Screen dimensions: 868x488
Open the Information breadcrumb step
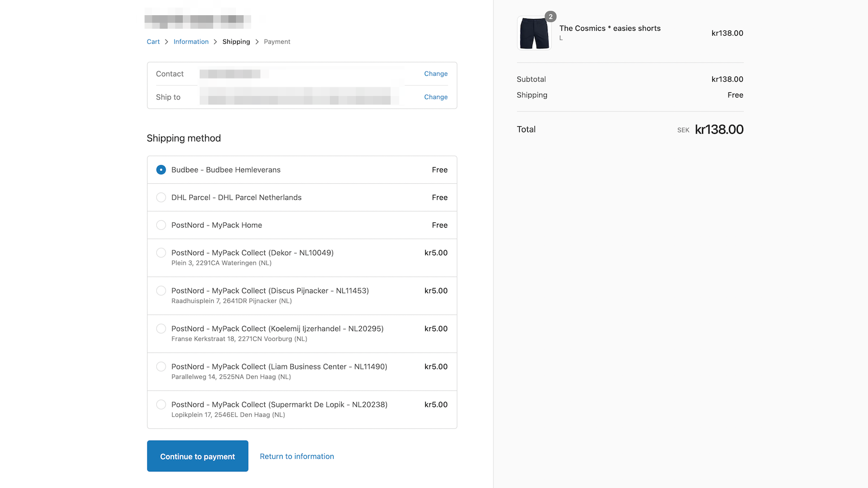click(191, 41)
